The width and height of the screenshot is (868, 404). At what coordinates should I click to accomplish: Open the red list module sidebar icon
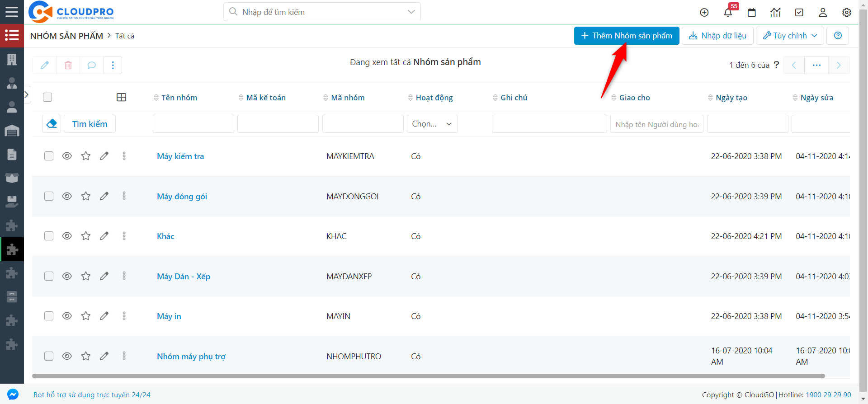(12, 35)
